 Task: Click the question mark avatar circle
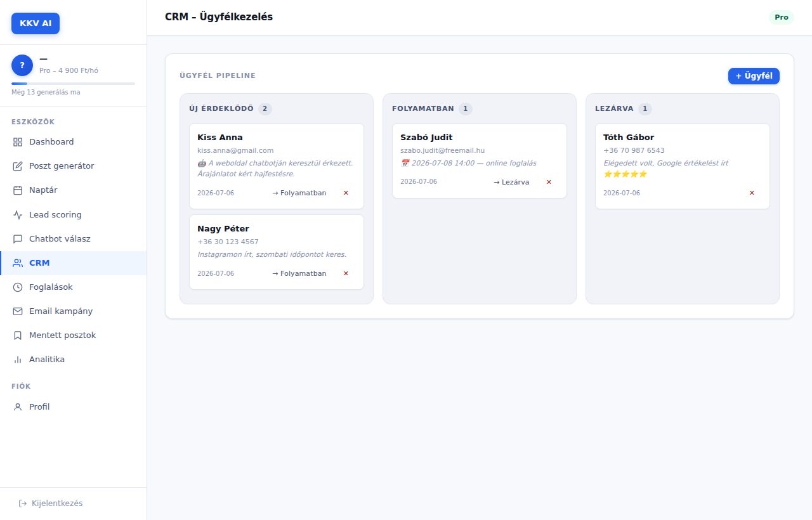tap(22, 65)
